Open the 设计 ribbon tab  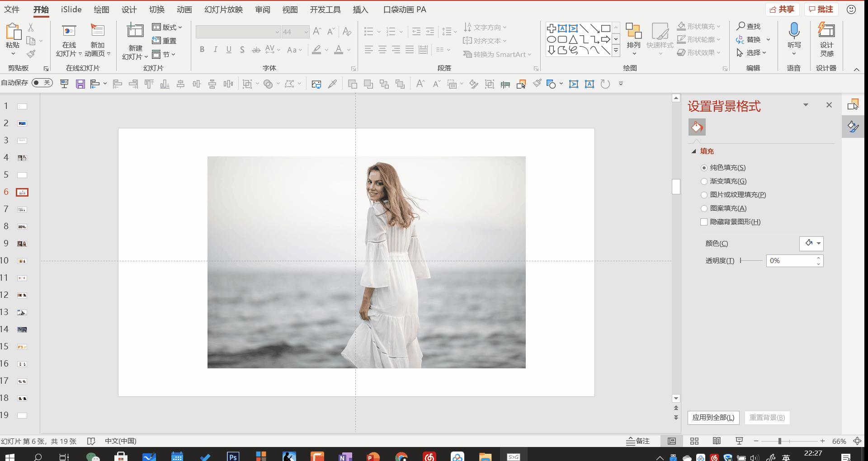tap(129, 9)
